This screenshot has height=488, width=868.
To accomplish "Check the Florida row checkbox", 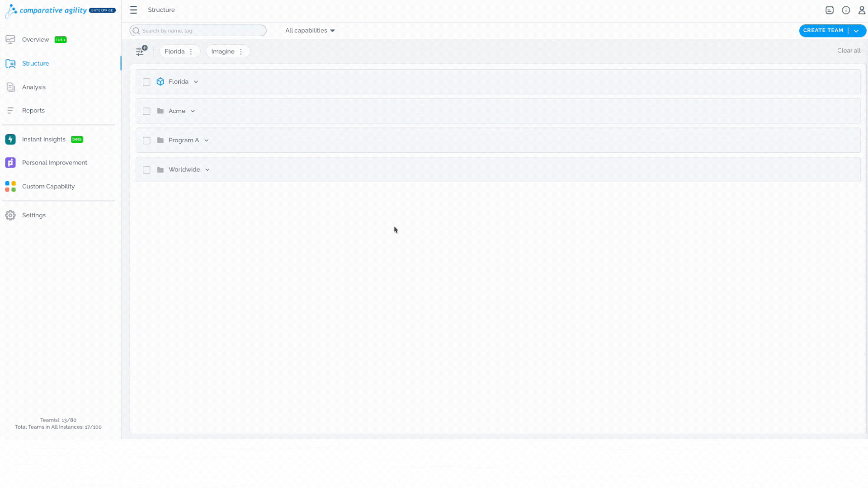I will point(146,82).
